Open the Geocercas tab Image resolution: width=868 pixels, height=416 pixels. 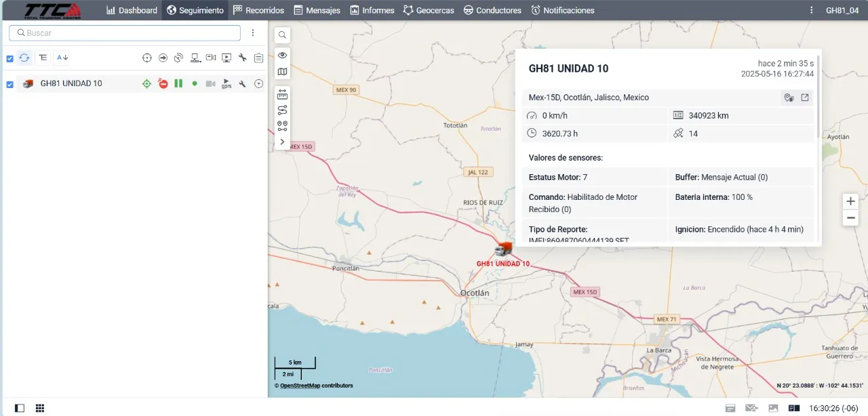click(429, 10)
